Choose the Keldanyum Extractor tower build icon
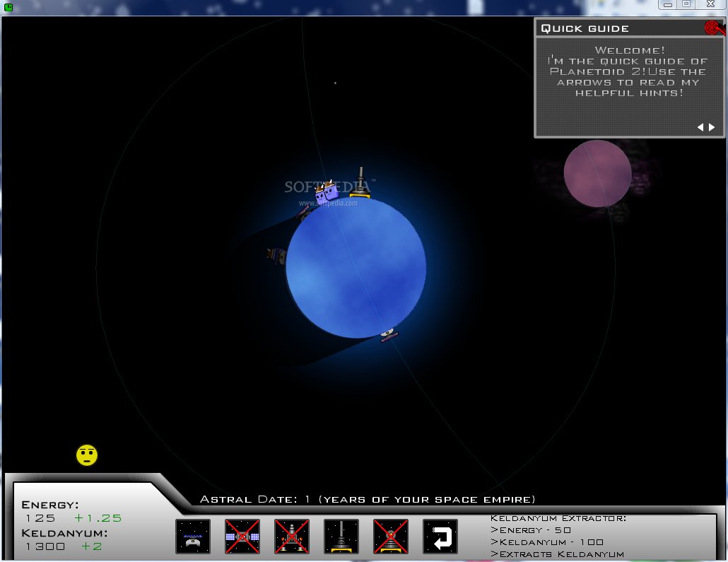728x562 pixels. pos(341,537)
